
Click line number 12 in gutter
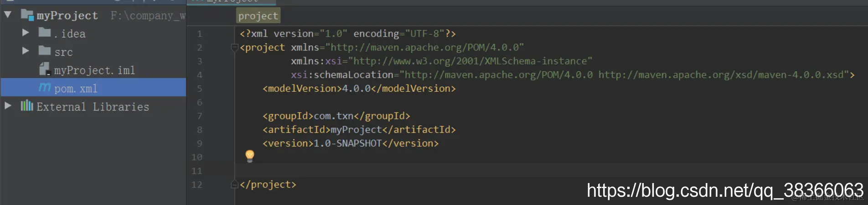pyautogui.click(x=196, y=184)
